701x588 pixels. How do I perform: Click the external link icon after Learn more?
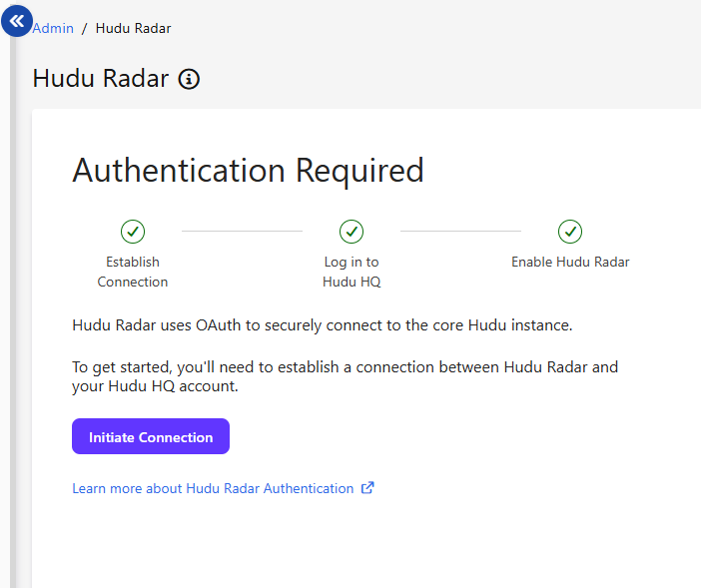[x=367, y=487]
